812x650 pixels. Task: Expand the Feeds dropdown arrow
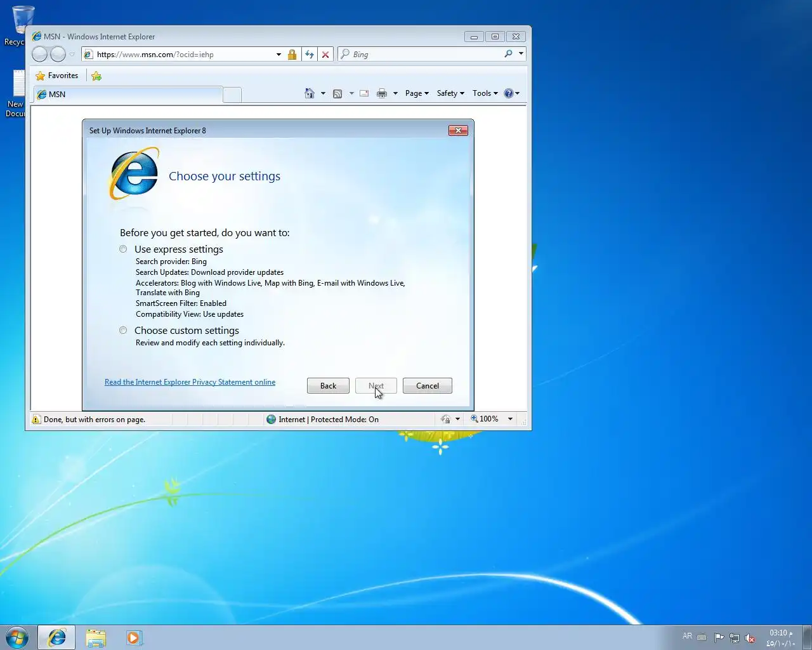[x=351, y=93]
